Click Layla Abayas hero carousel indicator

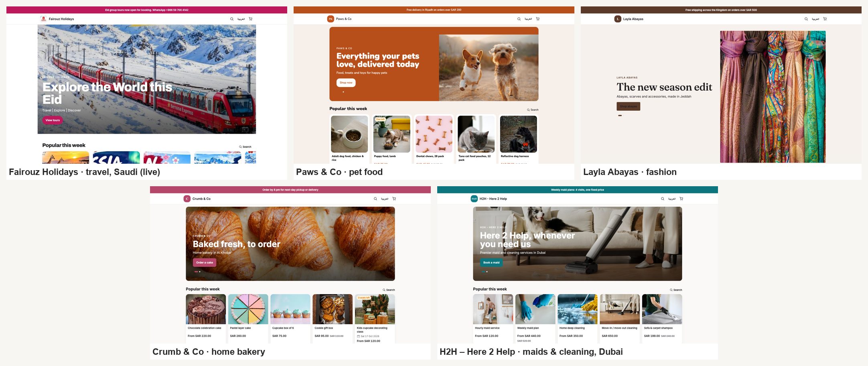[620, 116]
